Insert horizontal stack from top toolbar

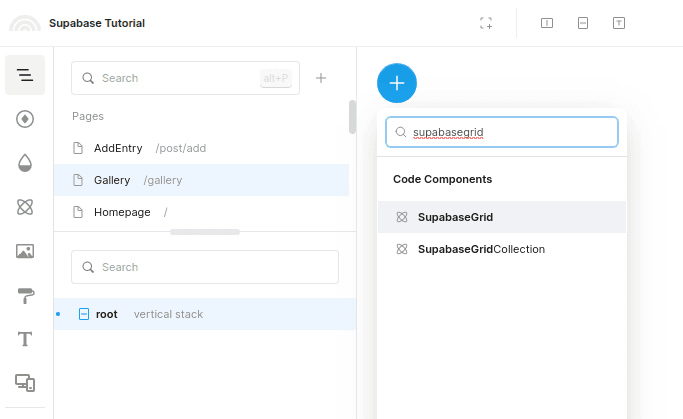point(547,23)
